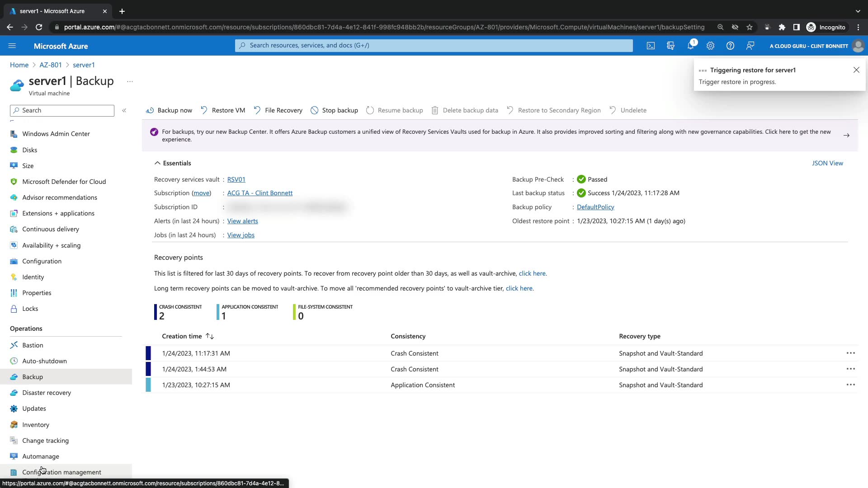Open Cloud Shell icon in header
Image resolution: width=868 pixels, height=488 pixels.
(651, 46)
